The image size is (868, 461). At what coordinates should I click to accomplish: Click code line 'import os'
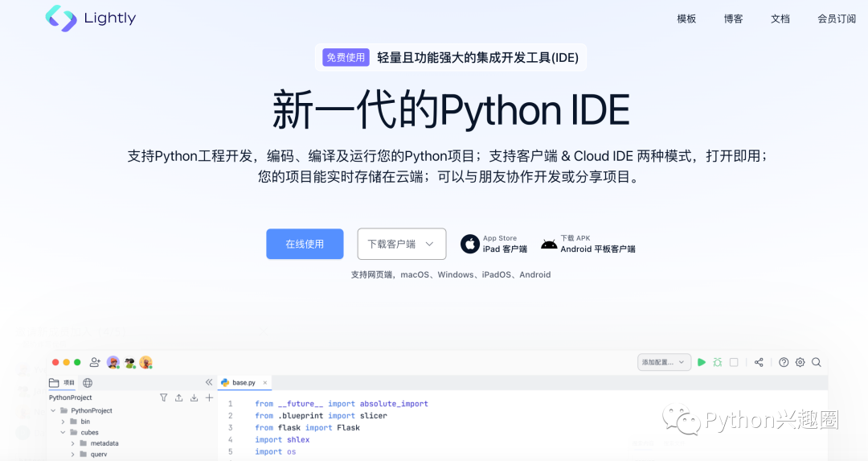pyautogui.click(x=275, y=451)
